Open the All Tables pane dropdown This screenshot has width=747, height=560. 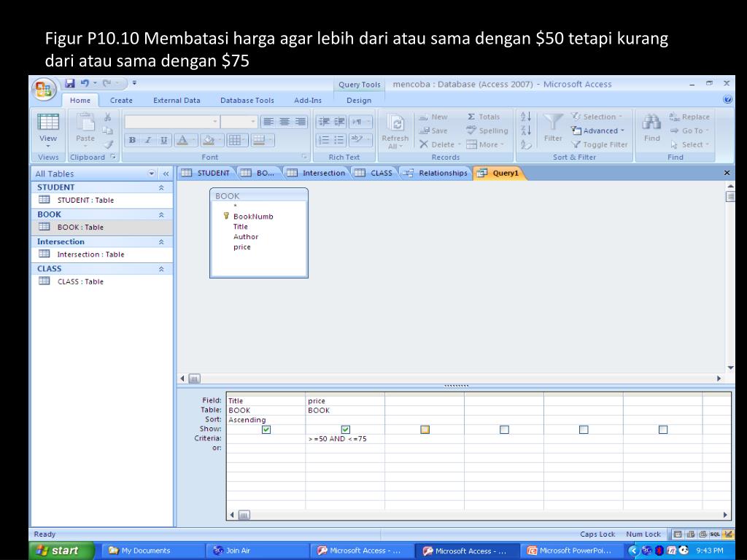click(x=152, y=174)
